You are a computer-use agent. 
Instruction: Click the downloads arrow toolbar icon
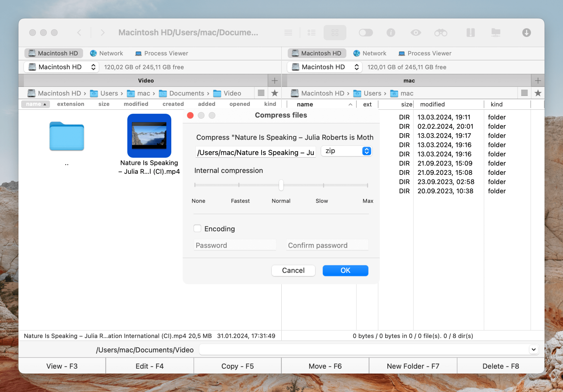point(526,32)
